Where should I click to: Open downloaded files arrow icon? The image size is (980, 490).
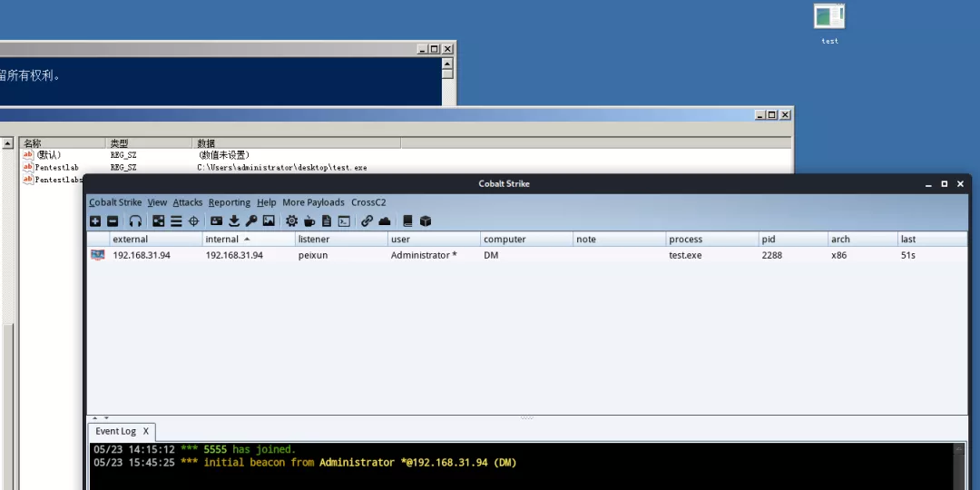pyautogui.click(x=234, y=220)
